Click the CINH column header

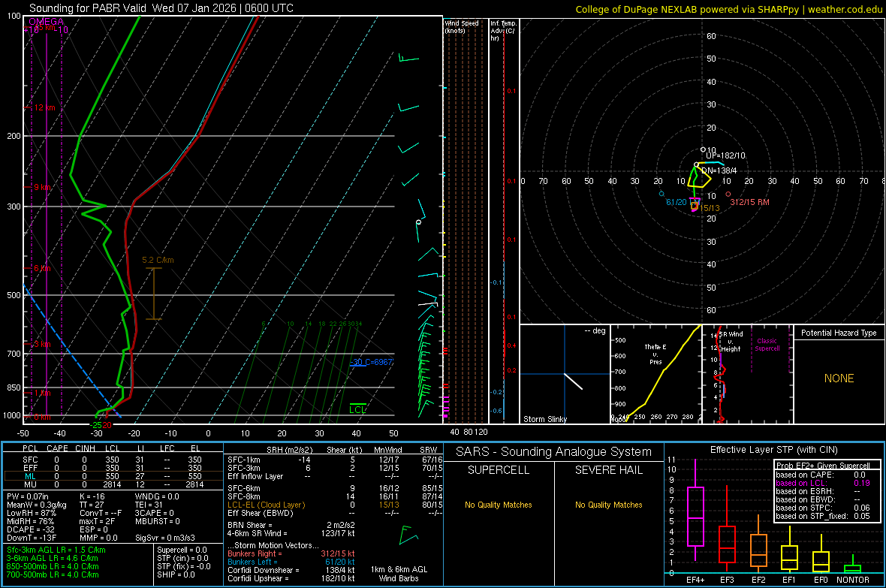coord(86,448)
